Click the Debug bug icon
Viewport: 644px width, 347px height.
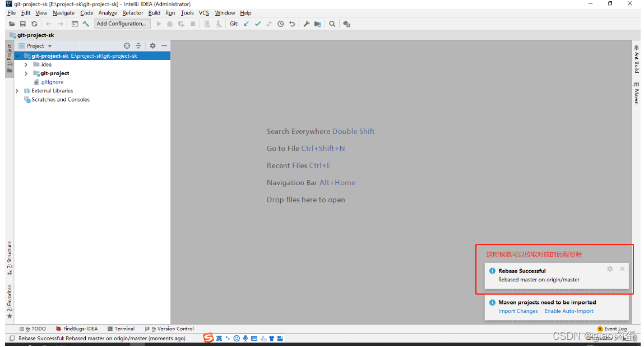click(170, 24)
